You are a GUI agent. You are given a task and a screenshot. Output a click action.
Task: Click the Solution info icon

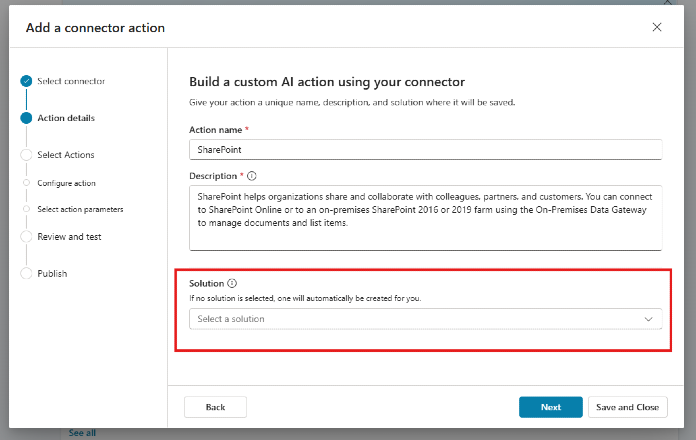[232, 283]
